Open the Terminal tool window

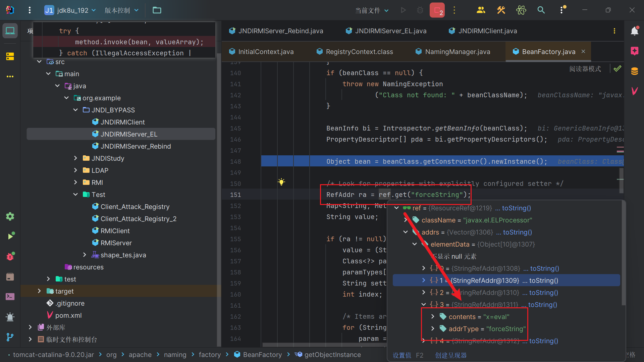click(x=10, y=297)
